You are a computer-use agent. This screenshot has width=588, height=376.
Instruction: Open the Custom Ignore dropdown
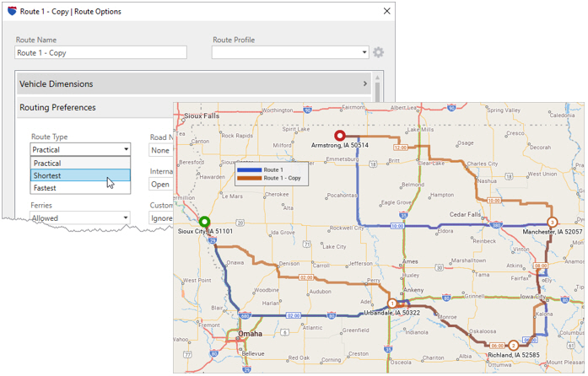tap(161, 218)
